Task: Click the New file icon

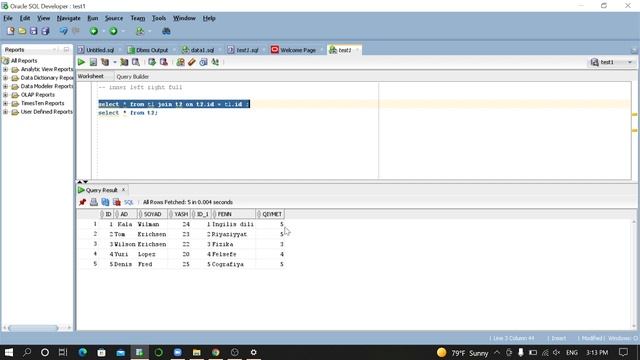Action: [11, 31]
